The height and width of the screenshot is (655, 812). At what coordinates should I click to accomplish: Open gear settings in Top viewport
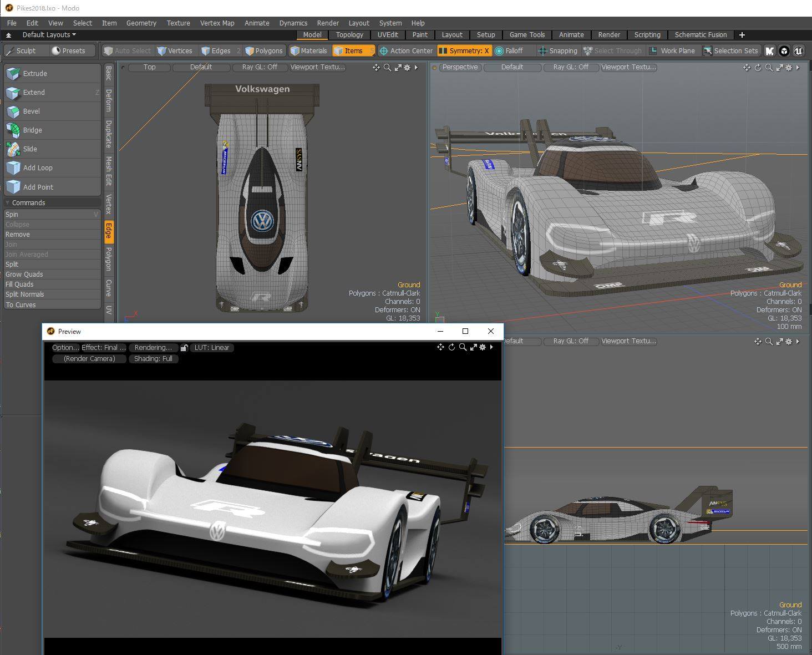coord(407,67)
